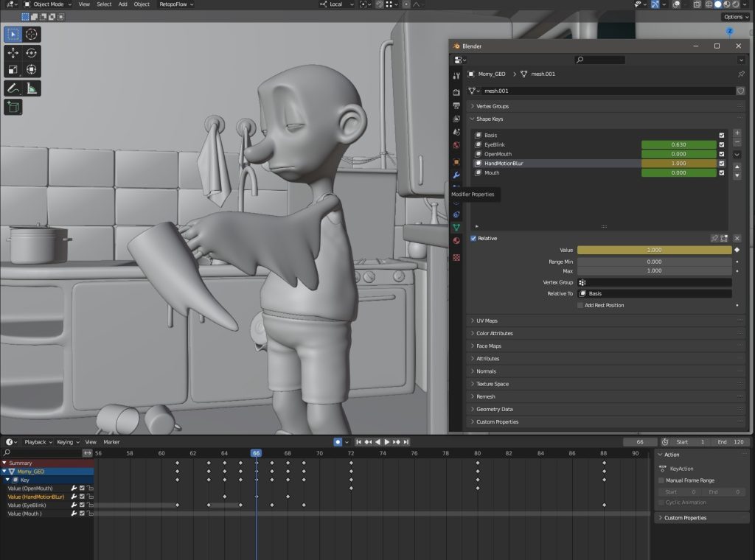Collapse the Shape Keys panel
755x560 pixels.
[607, 119]
